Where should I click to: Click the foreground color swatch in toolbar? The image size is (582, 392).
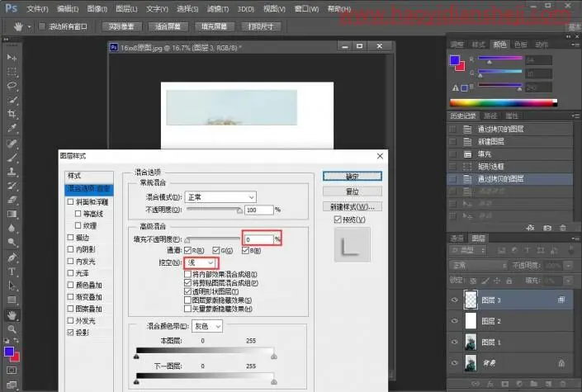9,352
